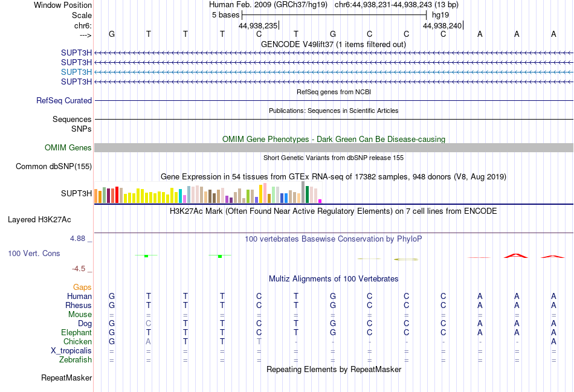Click the SUPT3H GTEx expression label

click(76, 193)
